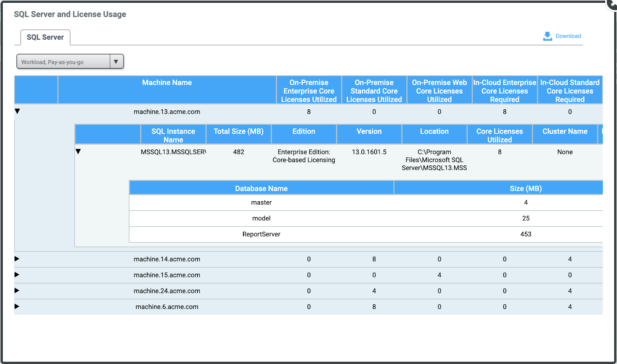Click the dropdown arrow next to Workload
Screen dimensions: 617x364
(116, 62)
